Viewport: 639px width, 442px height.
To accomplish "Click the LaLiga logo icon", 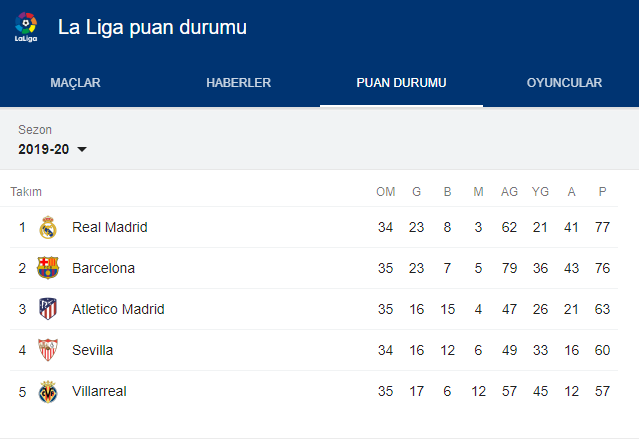I will tap(26, 27).
